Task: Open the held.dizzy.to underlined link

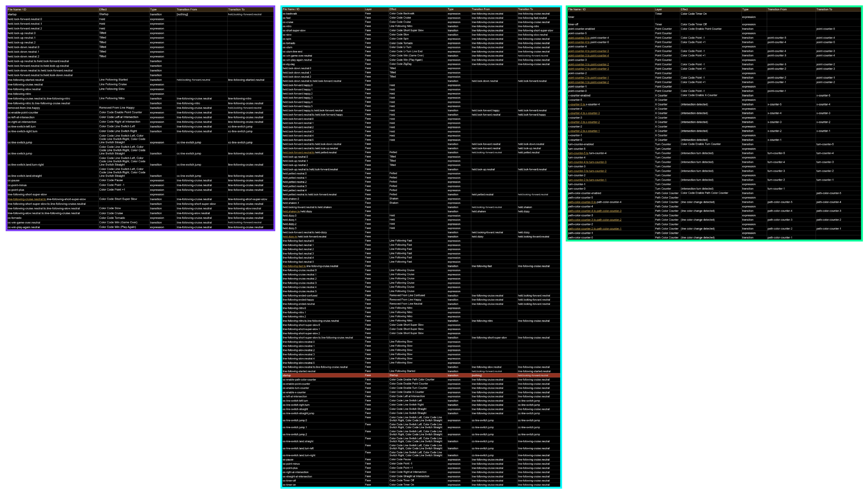Action: click(290, 237)
